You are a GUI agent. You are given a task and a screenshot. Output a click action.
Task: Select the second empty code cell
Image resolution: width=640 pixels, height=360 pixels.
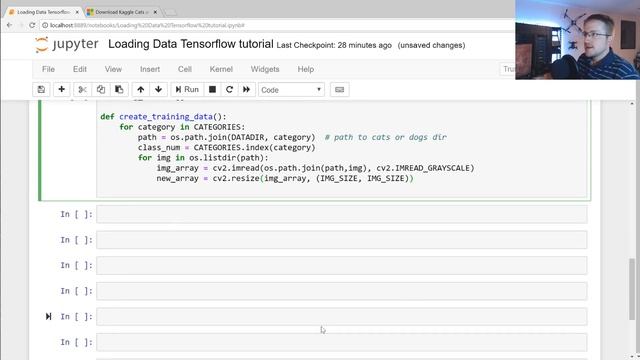(342, 240)
